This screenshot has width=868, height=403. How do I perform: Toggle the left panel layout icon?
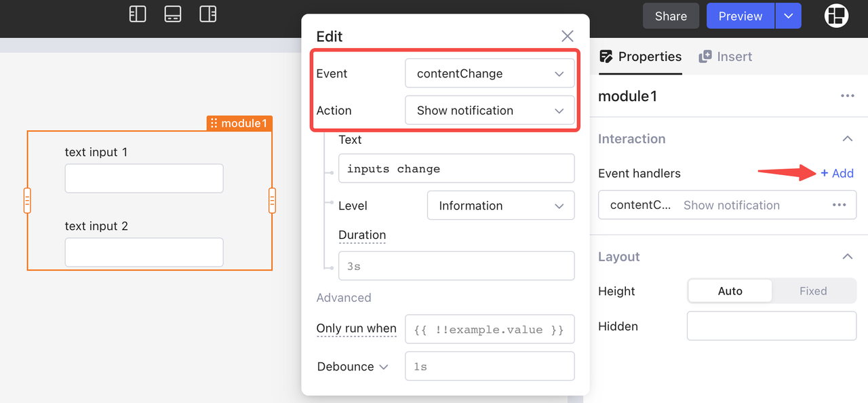tap(138, 14)
